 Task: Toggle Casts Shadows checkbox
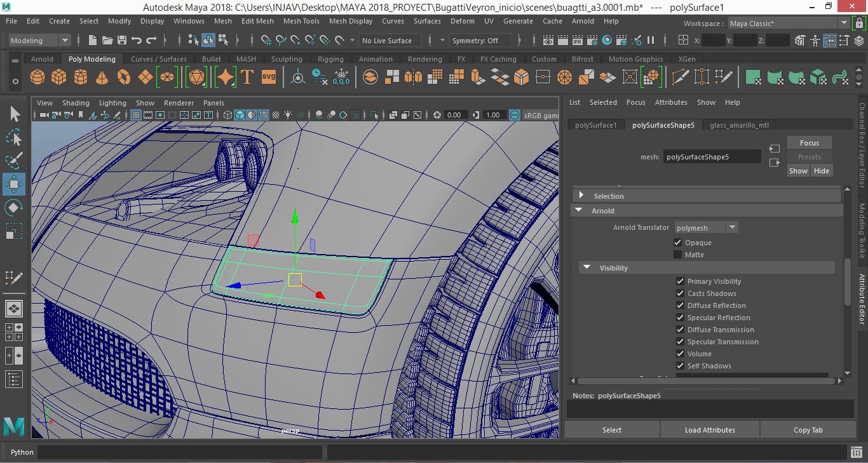click(681, 293)
